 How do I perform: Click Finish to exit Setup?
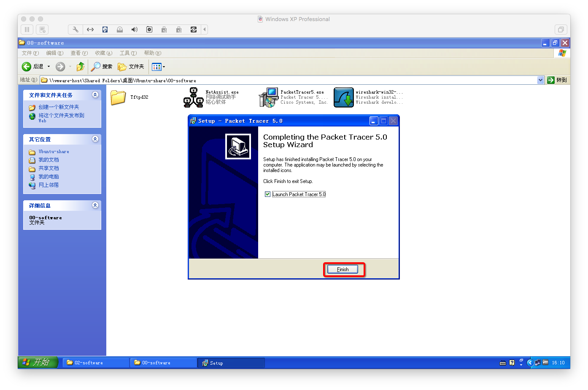tap(343, 269)
